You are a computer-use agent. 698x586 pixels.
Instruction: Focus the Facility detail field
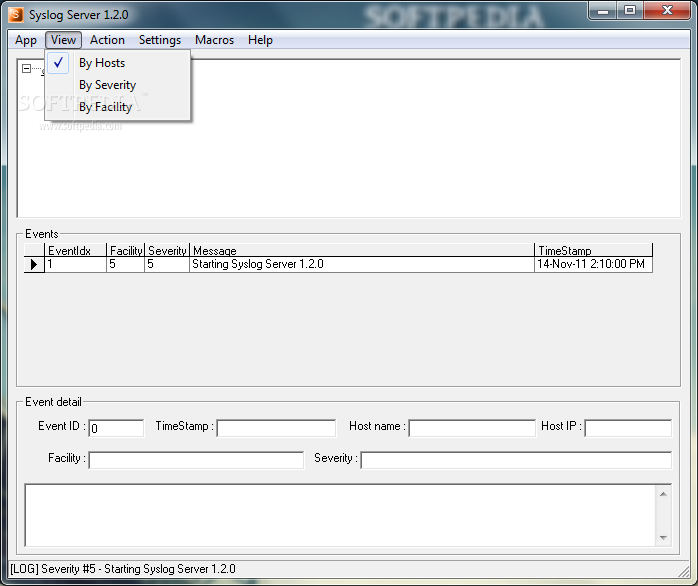click(x=196, y=460)
